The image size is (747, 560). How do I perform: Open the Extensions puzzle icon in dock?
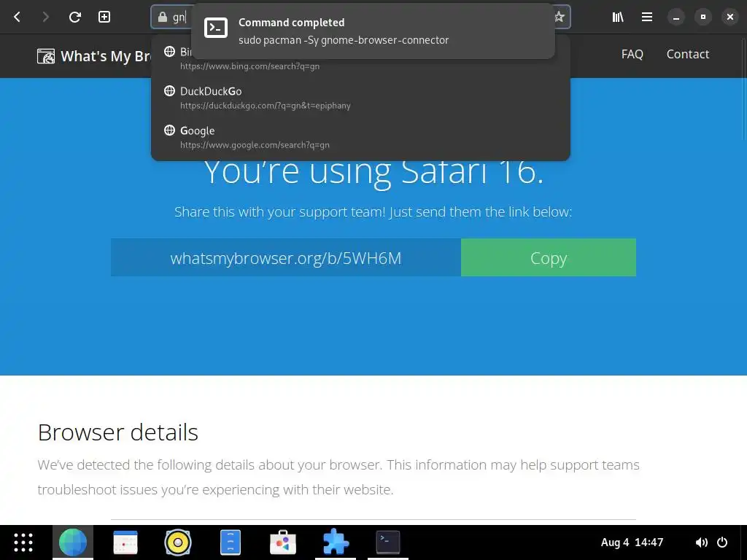[x=336, y=542]
